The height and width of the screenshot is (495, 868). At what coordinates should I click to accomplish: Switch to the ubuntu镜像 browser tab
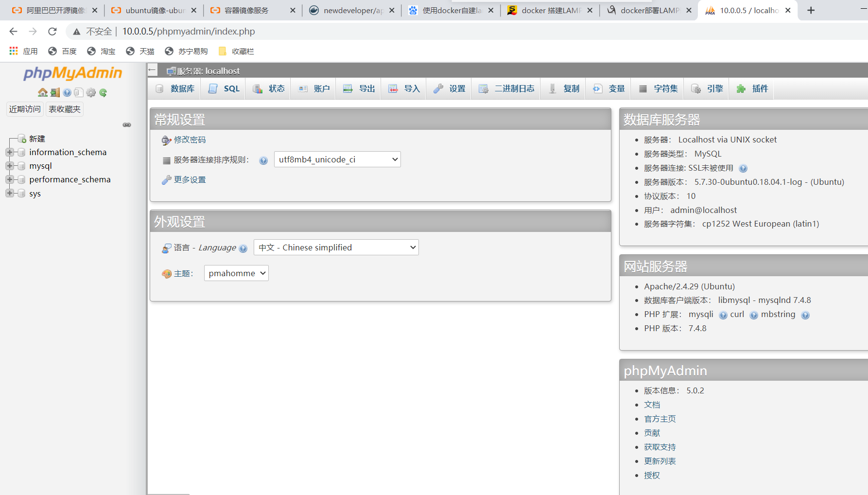point(153,10)
